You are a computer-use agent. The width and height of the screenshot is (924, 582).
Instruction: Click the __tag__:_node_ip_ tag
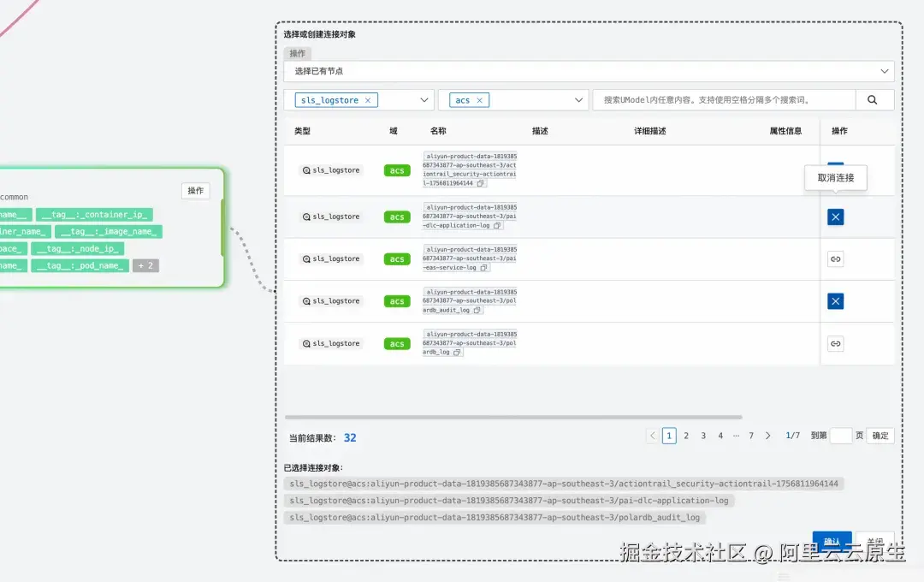click(x=78, y=249)
